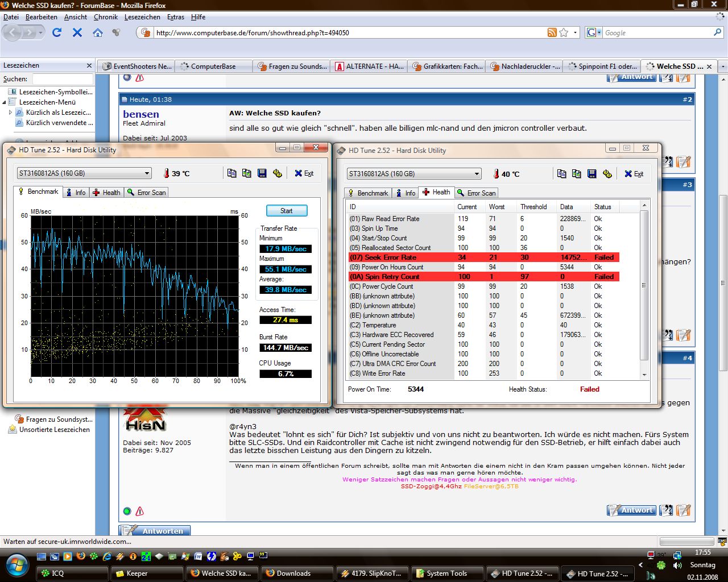This screenshot has width=728, height=582.
Task: Open Datei menu
Action: 11,17
